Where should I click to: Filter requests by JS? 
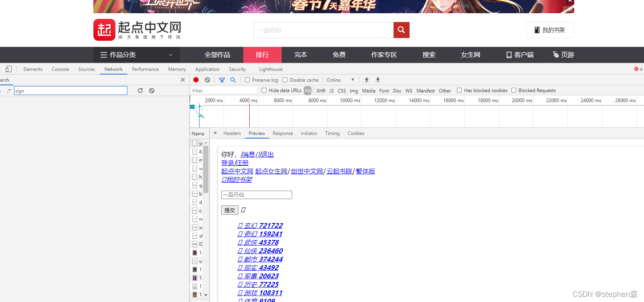[x=331, y=91]
